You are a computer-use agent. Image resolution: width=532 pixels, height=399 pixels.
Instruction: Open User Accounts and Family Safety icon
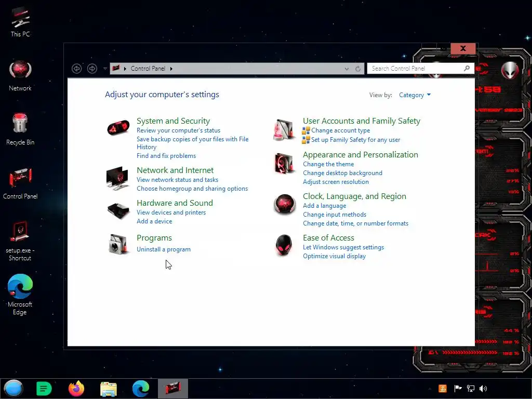tap(284, 129)
